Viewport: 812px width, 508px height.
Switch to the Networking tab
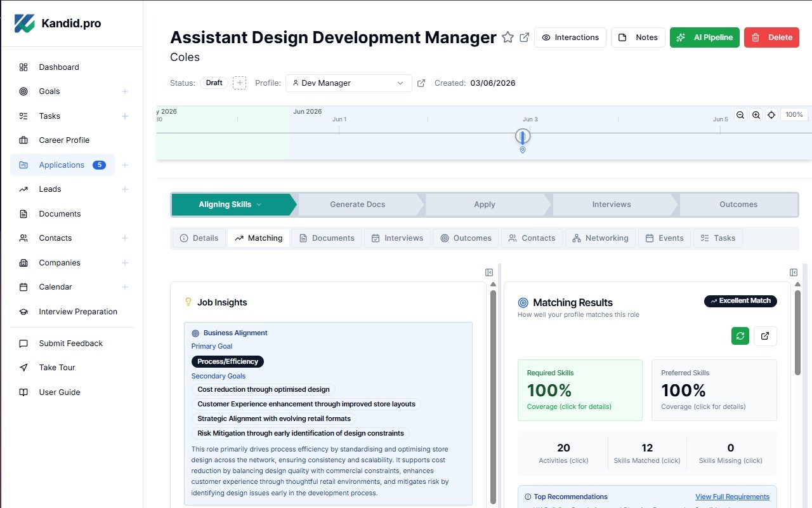[x=600, y=238]
